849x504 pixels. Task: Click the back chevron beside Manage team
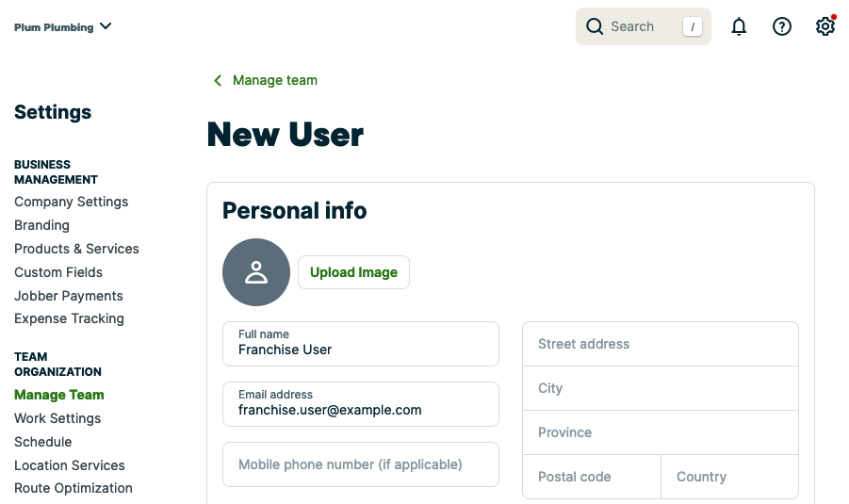218,80
